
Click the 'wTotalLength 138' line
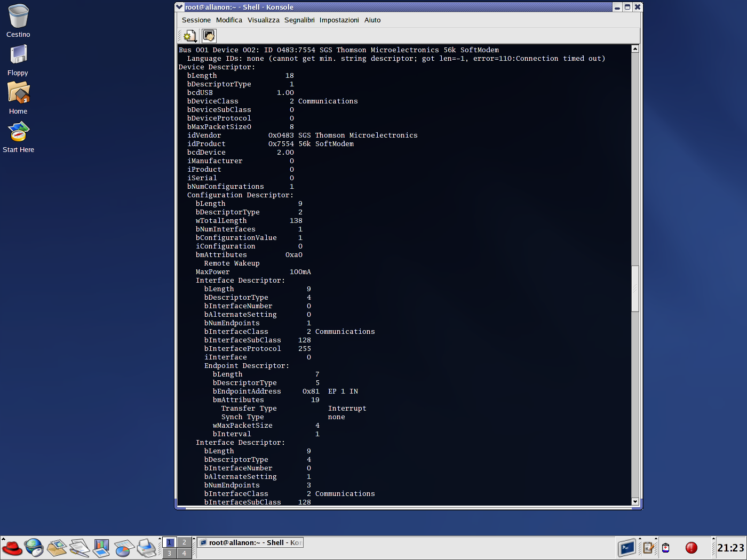pyautogui.click(x=249, y=221)
